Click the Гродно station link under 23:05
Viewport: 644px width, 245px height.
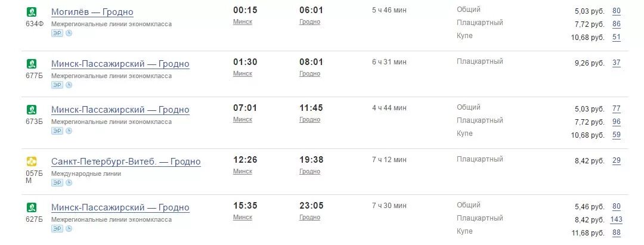tap(309, 217)
